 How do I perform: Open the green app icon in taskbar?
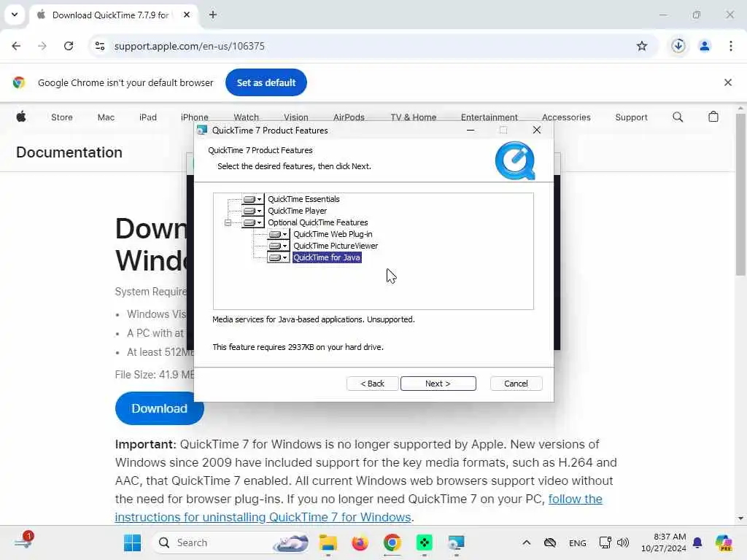click(x=424, y=542)
